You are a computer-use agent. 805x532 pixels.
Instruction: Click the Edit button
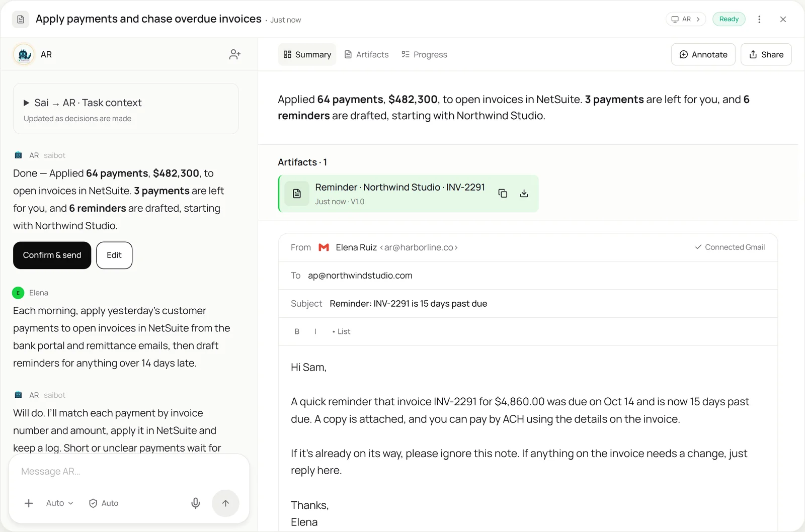click(114, 255)
